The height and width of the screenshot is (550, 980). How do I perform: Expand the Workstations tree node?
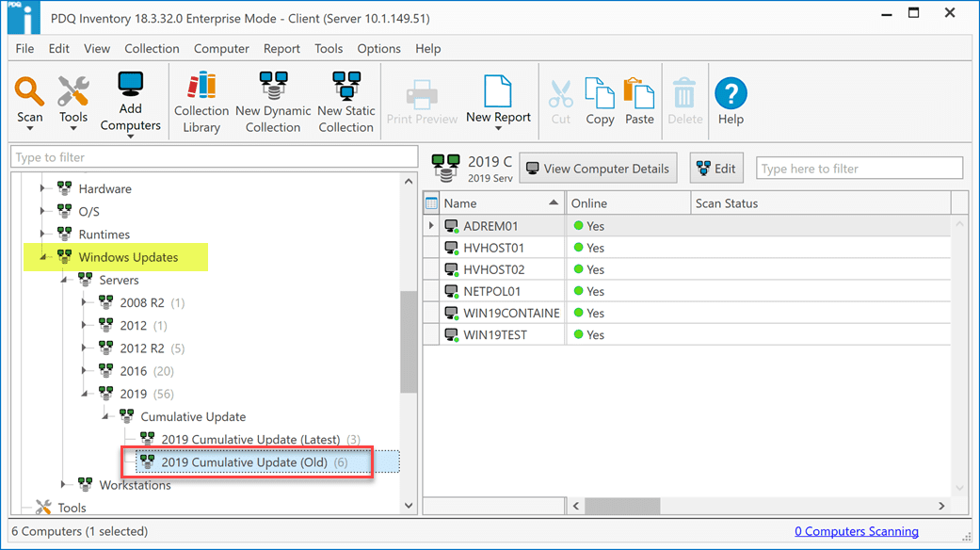(x=63, y=484)
